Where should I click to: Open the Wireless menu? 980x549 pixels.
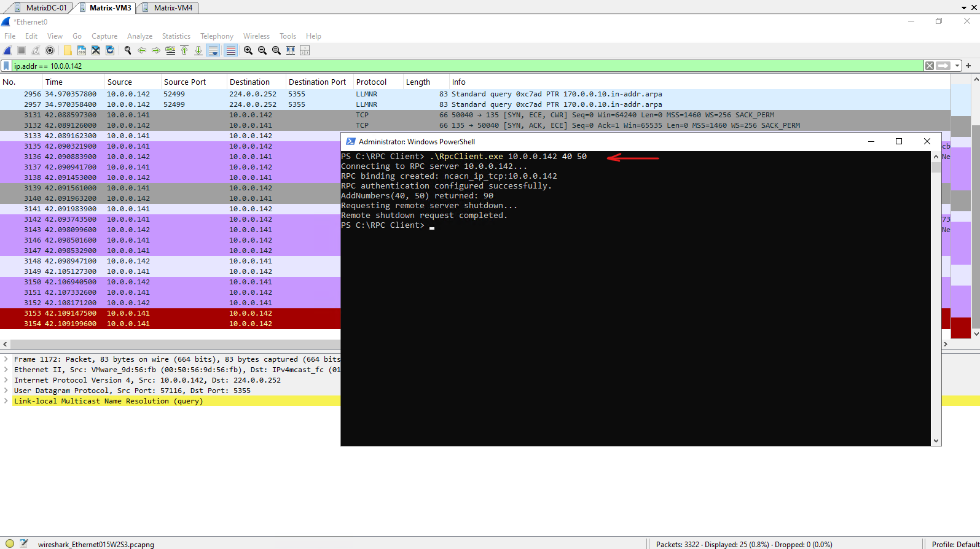click(256, 36)
